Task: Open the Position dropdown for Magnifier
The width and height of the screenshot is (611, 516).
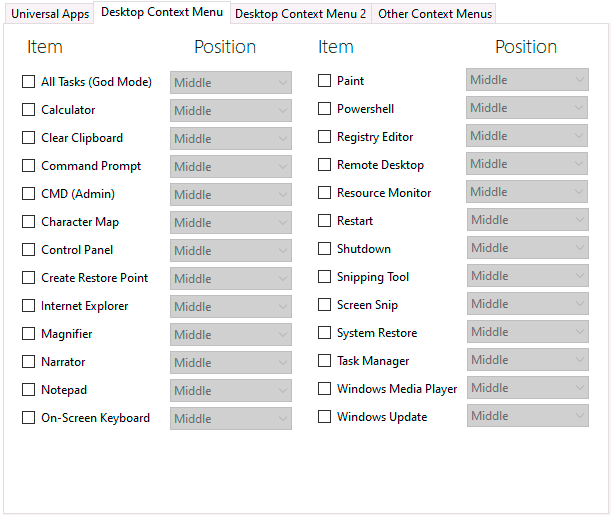Action: coord(231,334)
